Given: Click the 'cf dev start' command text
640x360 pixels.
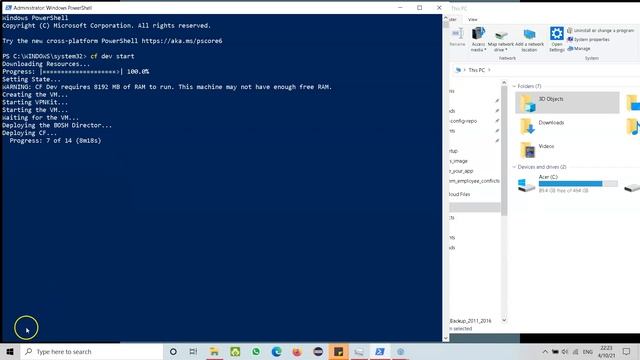Looking at the screenshot, I should pos(112,56).
